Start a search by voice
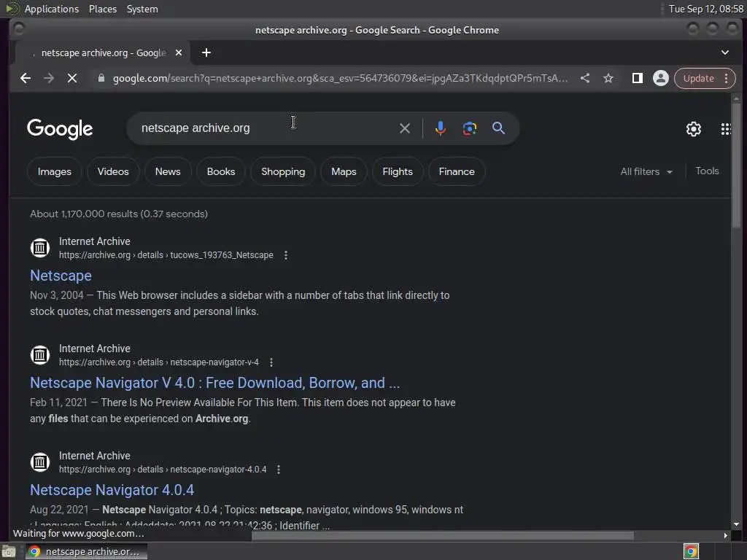Viewport: 747px width, 560px height. (440, 128)
